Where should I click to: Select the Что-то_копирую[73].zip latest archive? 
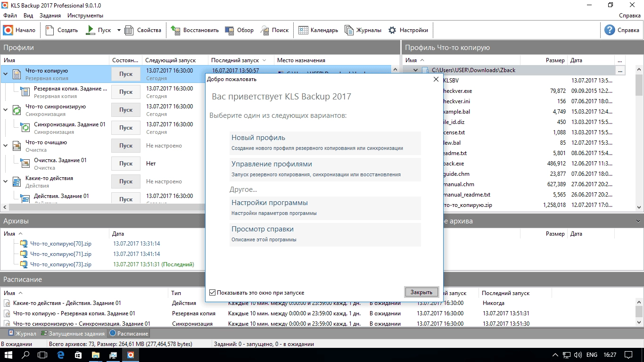61,264
